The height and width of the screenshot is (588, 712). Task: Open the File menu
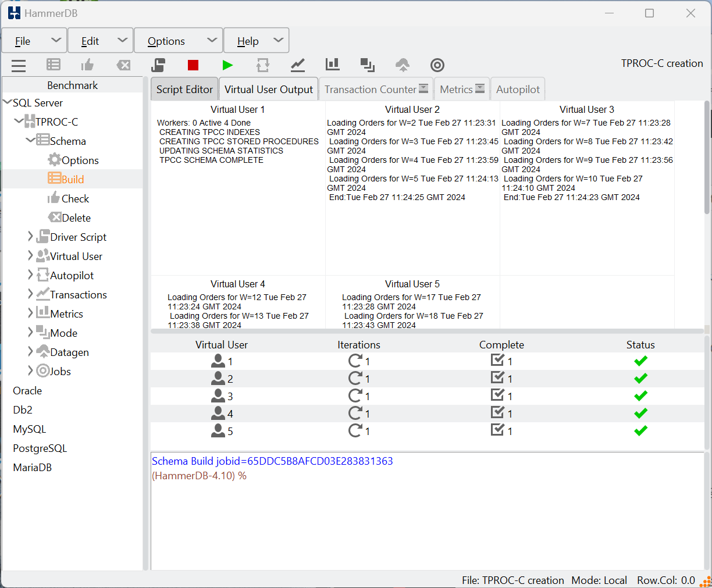point(34,41)
